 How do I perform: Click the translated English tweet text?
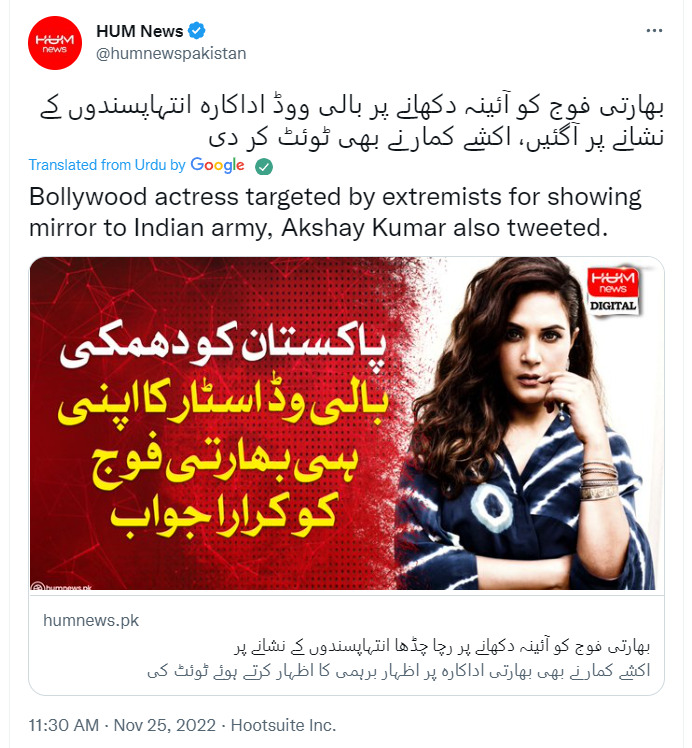[x=335, y=212]
